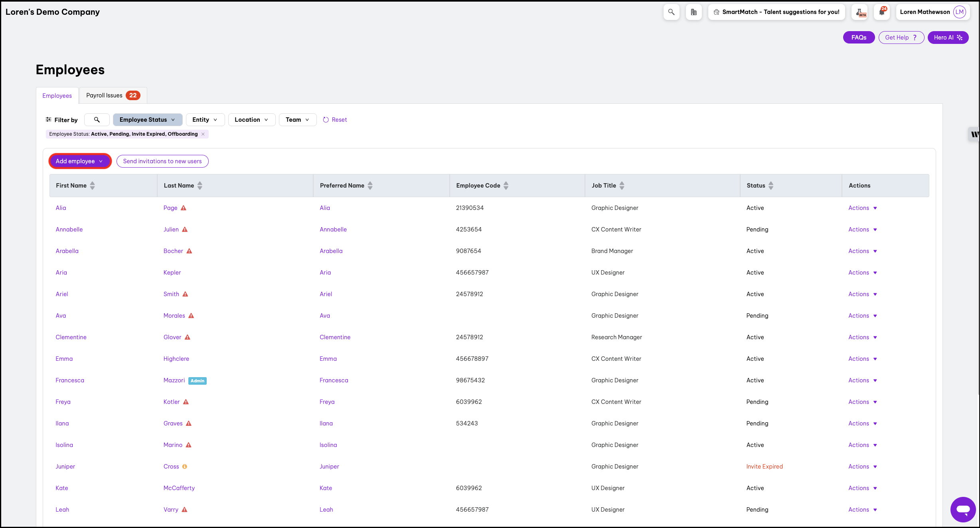Open the beta lab flask icon

861,12
